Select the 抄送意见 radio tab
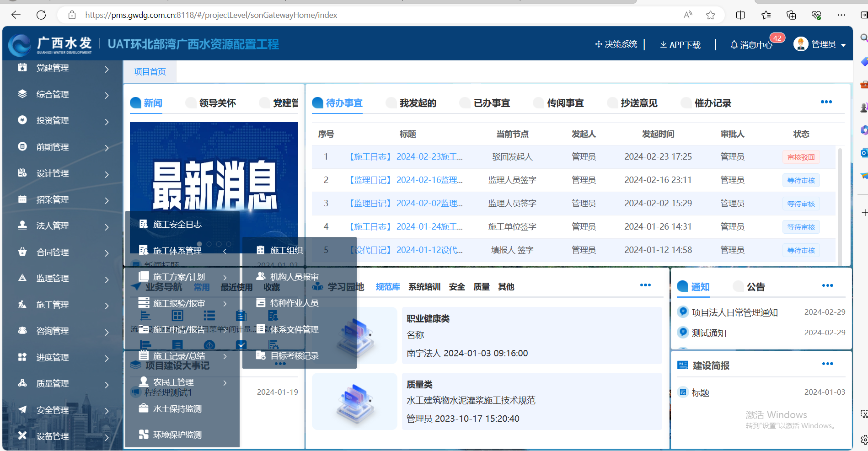The image size is (868, 451). (x=632, y=103)
